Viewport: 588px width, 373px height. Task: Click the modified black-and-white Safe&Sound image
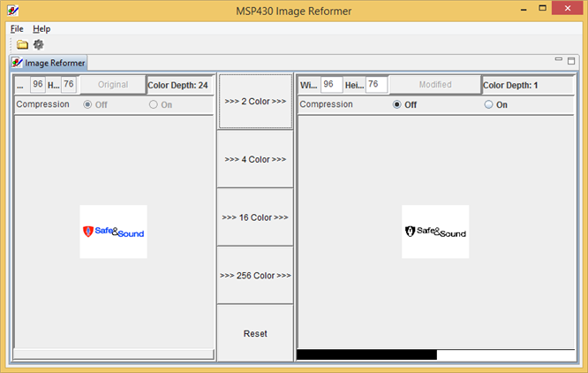[435, 232]
